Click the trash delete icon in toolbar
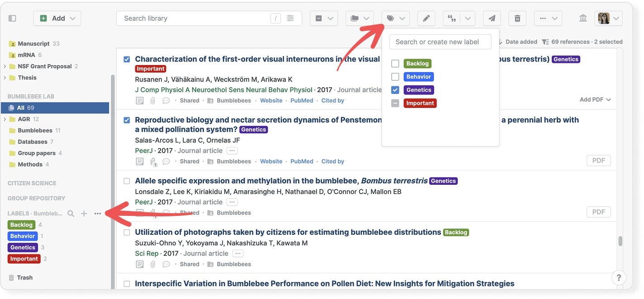The width and height of the screenshot is (644, 299). coord(517,19)
